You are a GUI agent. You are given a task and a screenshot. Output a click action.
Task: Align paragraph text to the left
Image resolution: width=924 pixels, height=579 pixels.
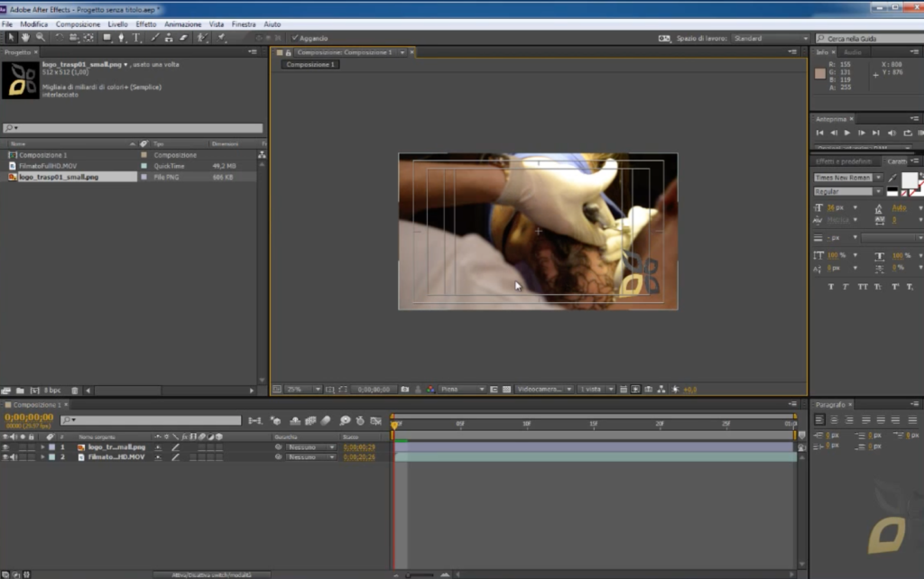pyautogui.click(x=819, y=420)
